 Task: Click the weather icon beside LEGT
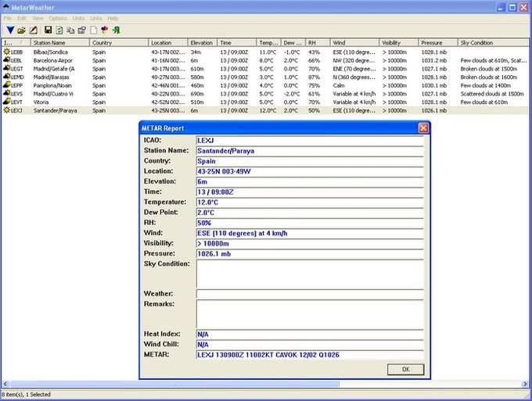point(6,68)
